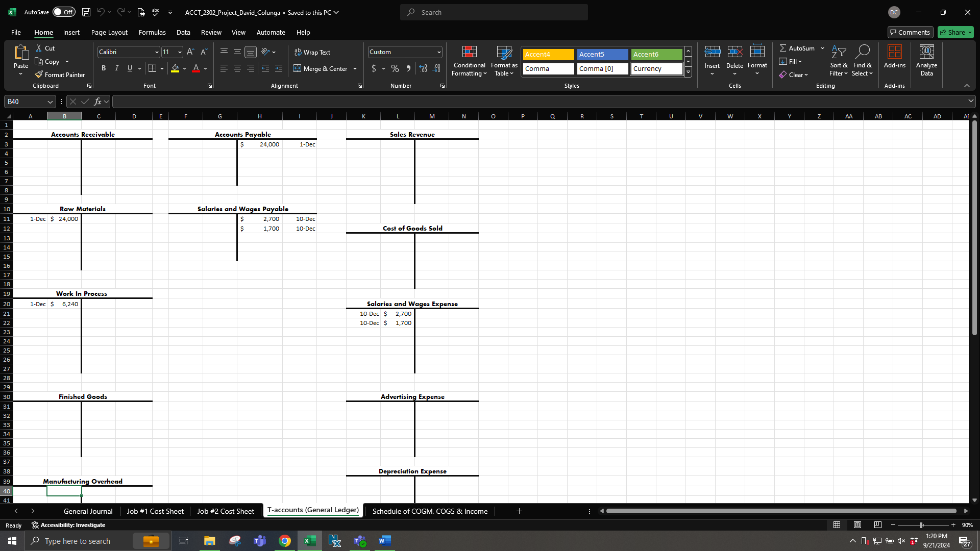This screenshot has height=551, width=980.
Task: Open the Font name dropdown
Action: click(157, 52)
